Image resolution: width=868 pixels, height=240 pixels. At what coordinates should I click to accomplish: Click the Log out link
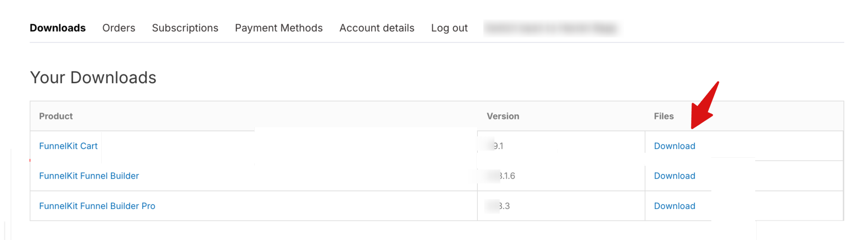[450, 28]
